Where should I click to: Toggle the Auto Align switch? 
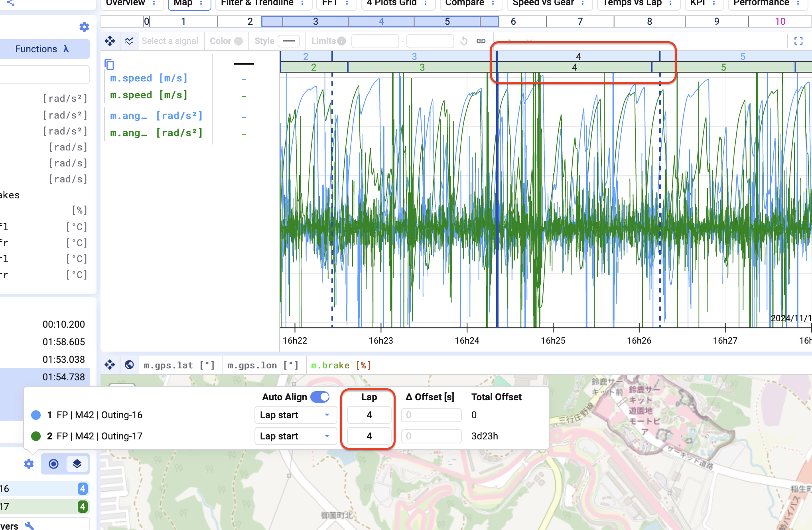[x=320, y=397]
